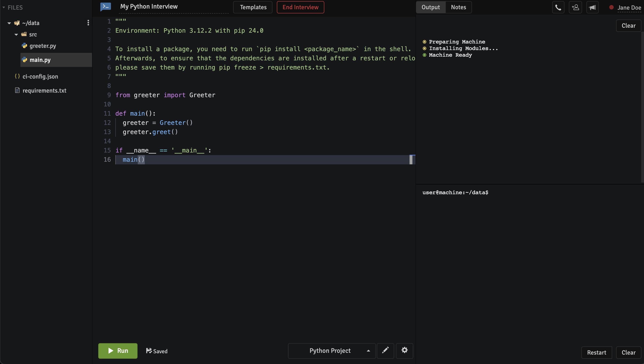Collapse the ~/data folder

9,23
